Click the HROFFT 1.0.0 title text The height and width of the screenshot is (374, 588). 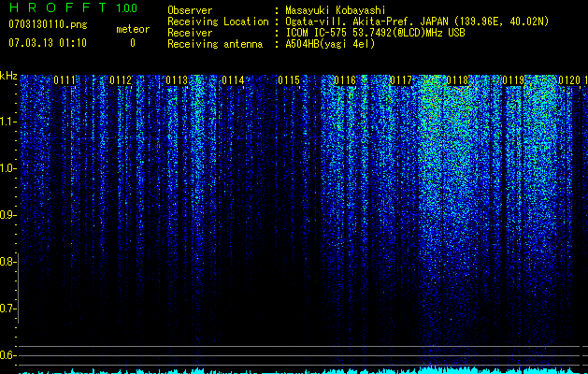pyautogui.click(x=74, y=7)
